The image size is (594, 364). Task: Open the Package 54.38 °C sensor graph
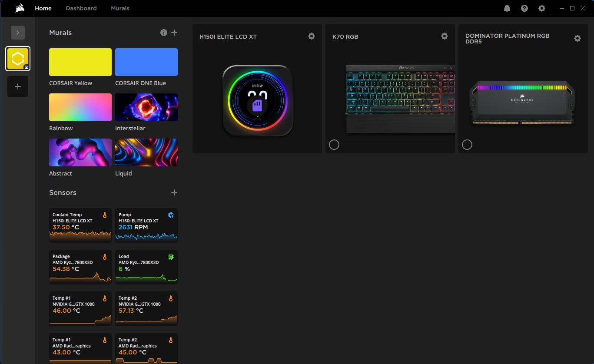(x=80, y=278)
